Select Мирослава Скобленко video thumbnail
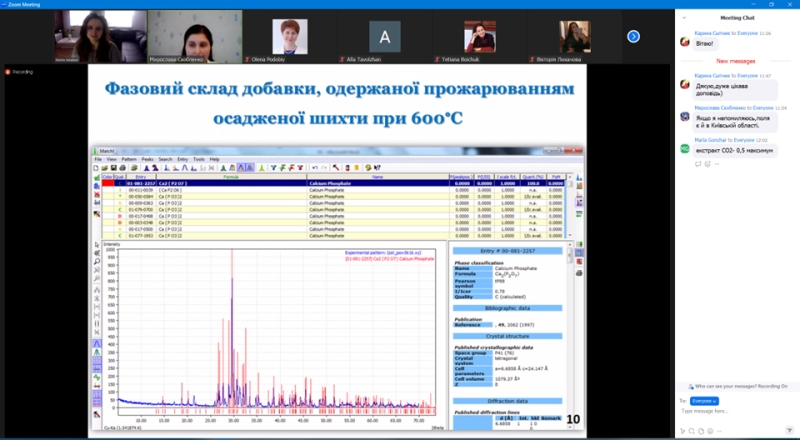This screenshot has width=800, height=440. [x=195, y=36]
